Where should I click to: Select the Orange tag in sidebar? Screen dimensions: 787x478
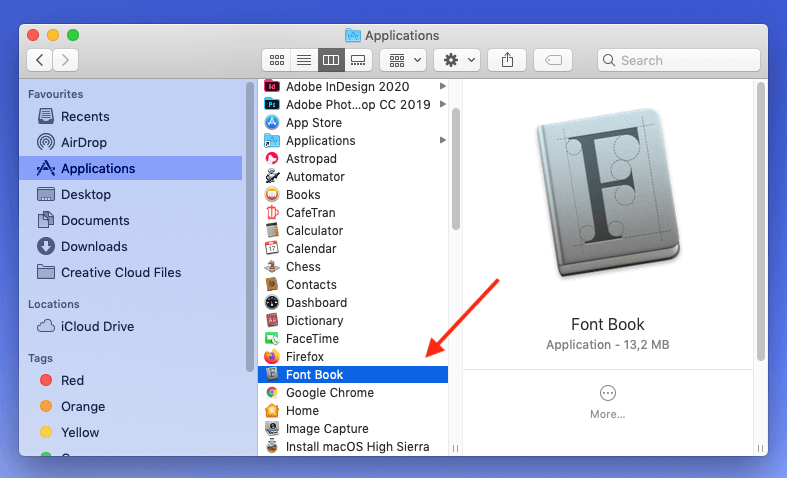pyautogui.click(x=82, y=407)
